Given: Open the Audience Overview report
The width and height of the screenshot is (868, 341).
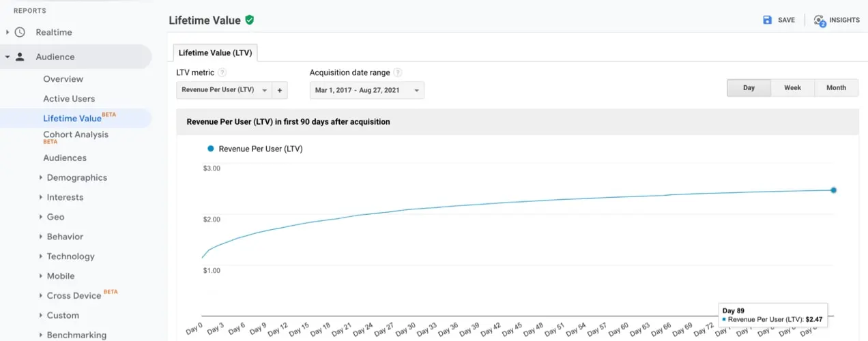Looking at the screenshot, I should [x=63, y=79].
